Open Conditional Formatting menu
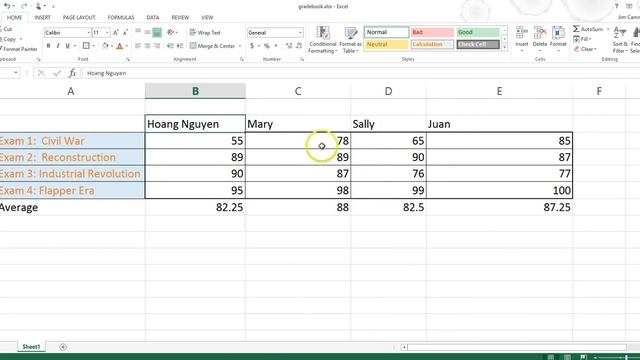Image resolution: width=640 pixels, height=360 pixels. point(322,40)
